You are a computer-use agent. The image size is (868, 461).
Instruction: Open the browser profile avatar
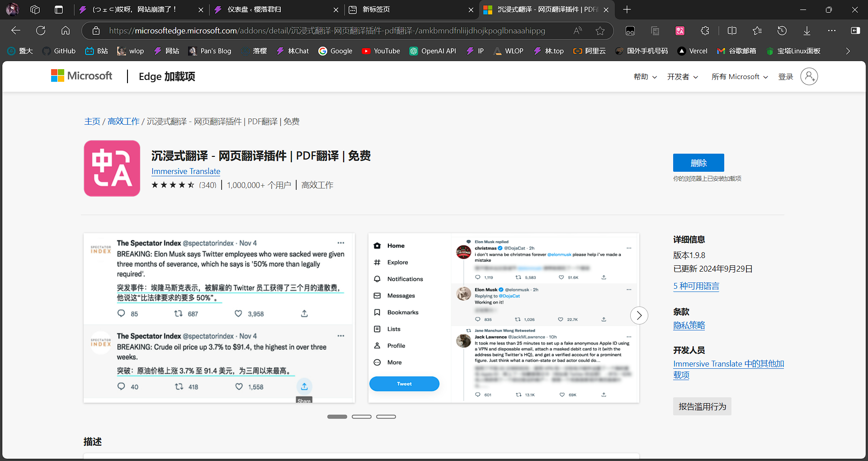tap(12, 9)
